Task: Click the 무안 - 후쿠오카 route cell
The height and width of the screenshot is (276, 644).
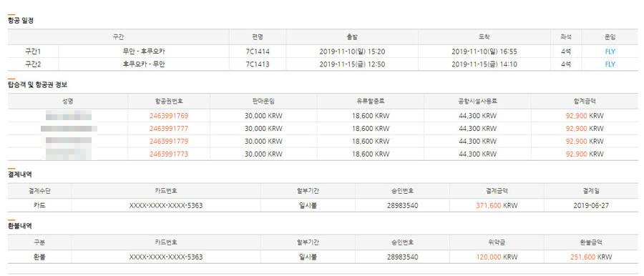Action: [144, 51]
